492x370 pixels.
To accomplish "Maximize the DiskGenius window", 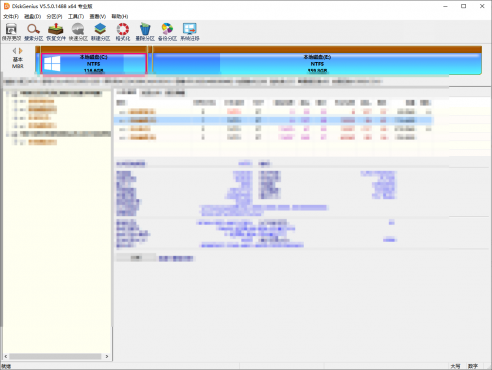I will [x=463, y=6].
